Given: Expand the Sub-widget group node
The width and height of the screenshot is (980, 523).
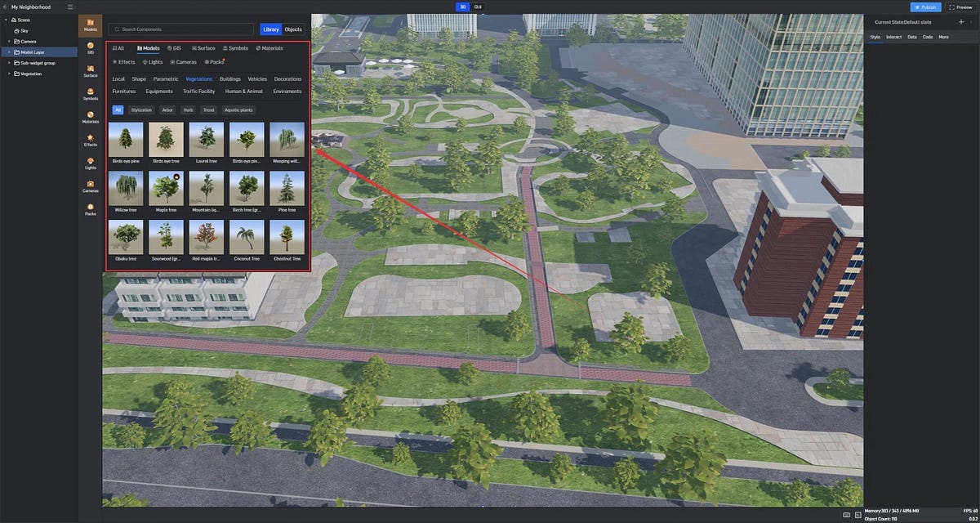Looking at the screenshot, I should [8, 62].
